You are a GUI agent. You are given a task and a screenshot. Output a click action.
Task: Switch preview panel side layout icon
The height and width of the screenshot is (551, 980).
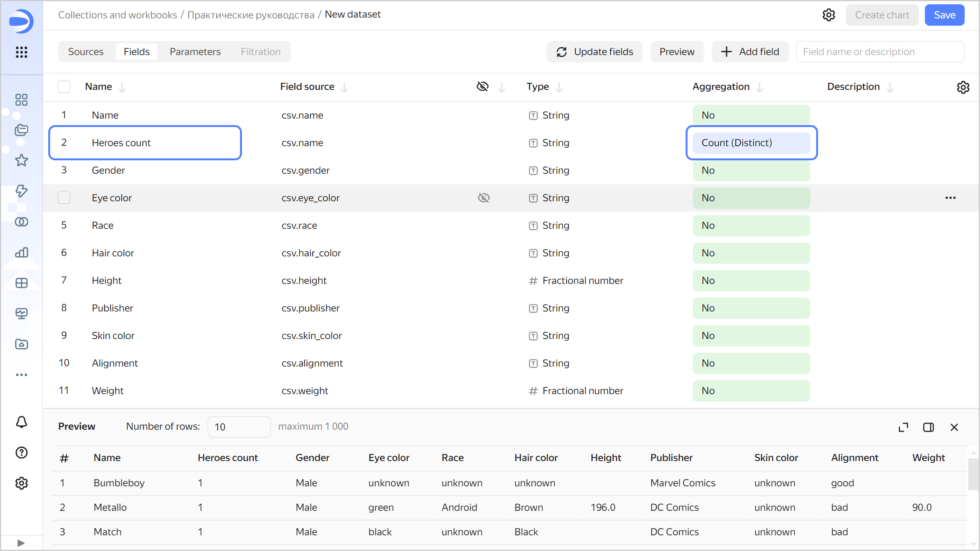point(929,427)
